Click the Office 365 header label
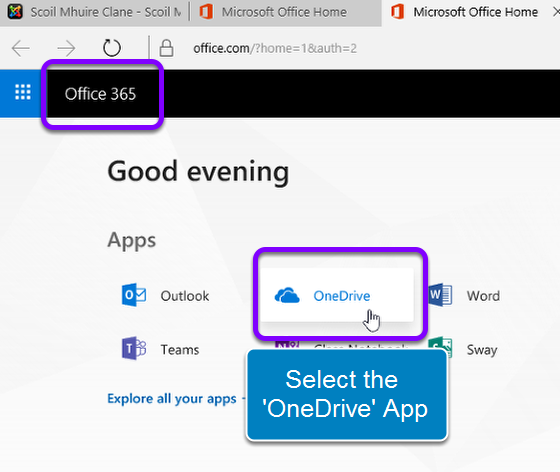 (100, 94)
